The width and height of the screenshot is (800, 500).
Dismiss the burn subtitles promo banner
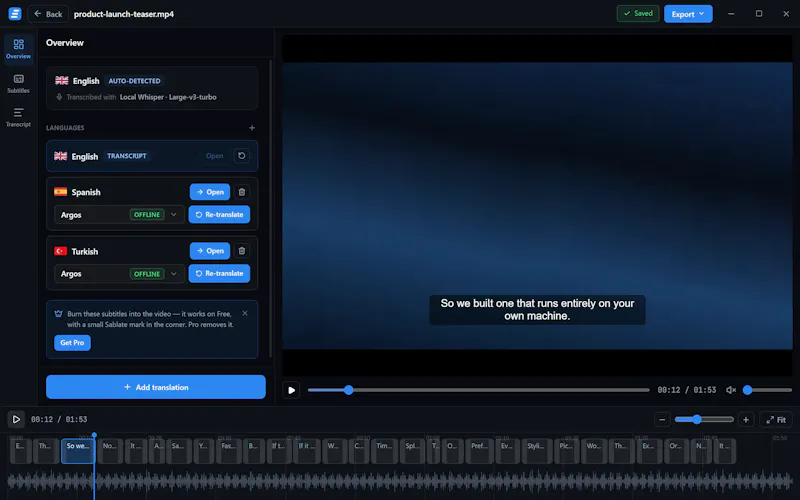(x=245, y=313)
